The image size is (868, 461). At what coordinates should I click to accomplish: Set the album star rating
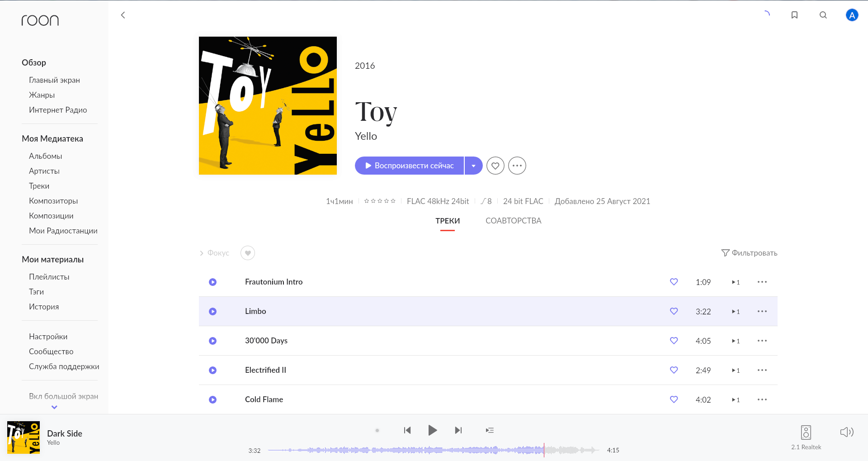coord(380,201)
